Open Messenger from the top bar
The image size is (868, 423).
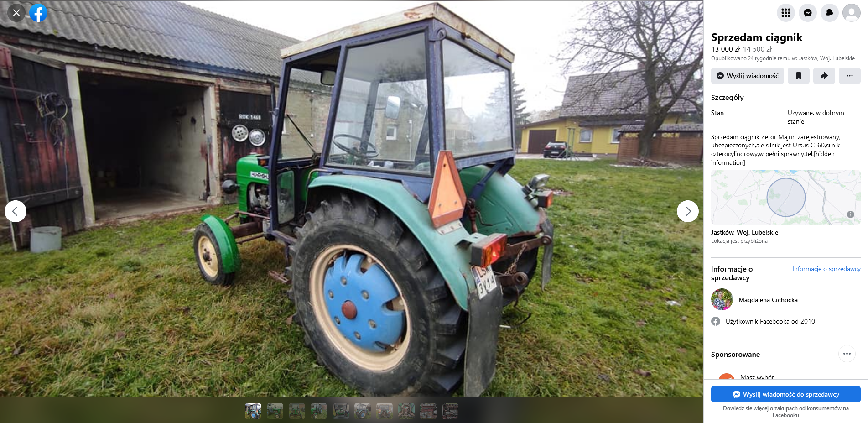tap(807, 13)
